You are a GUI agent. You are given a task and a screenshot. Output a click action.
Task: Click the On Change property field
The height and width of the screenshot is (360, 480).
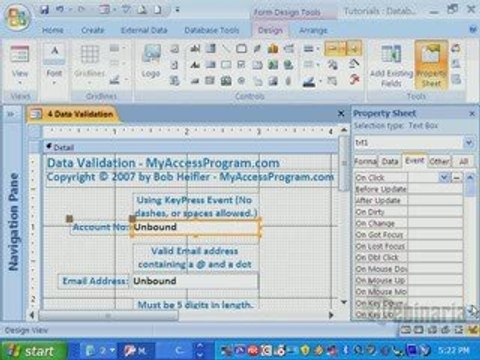[435, 223]
